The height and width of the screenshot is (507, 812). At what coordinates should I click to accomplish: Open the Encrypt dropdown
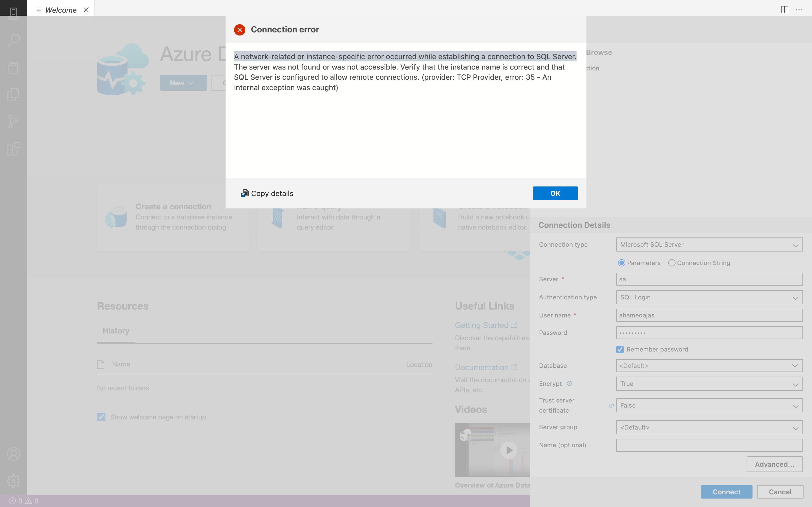click(709, 384)
